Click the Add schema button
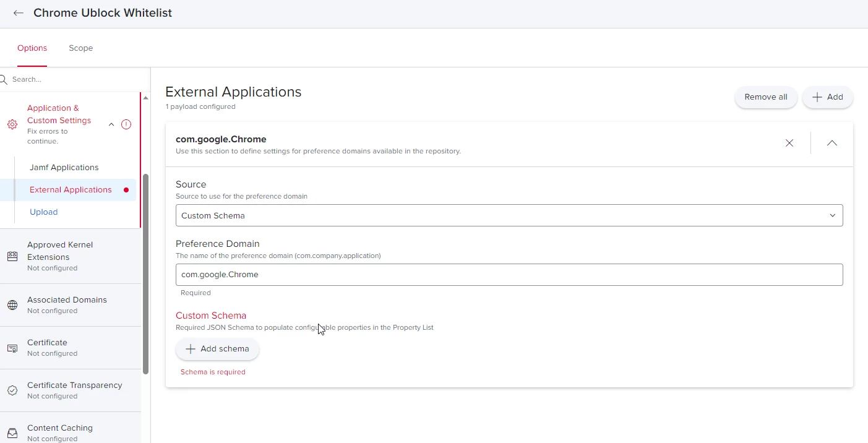This screenshot has width=868, height=443. [x=217, y=349]
